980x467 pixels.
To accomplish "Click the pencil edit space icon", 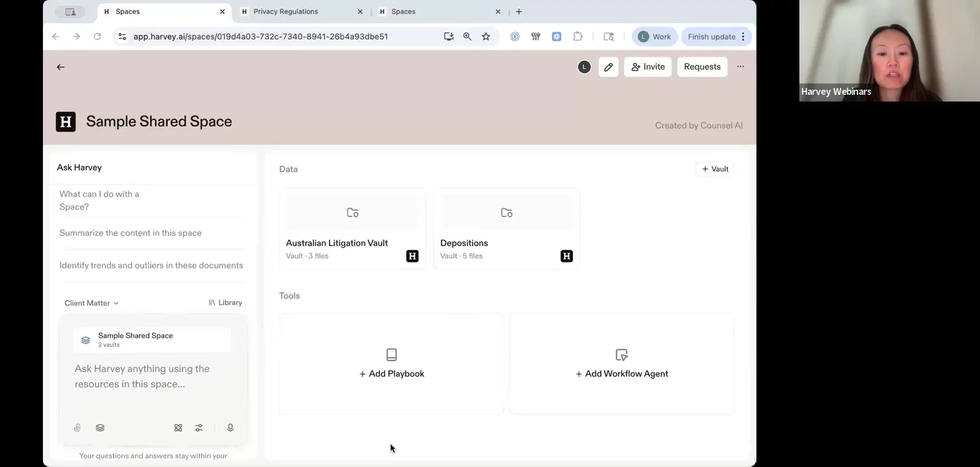I will (x=608, y=67).
